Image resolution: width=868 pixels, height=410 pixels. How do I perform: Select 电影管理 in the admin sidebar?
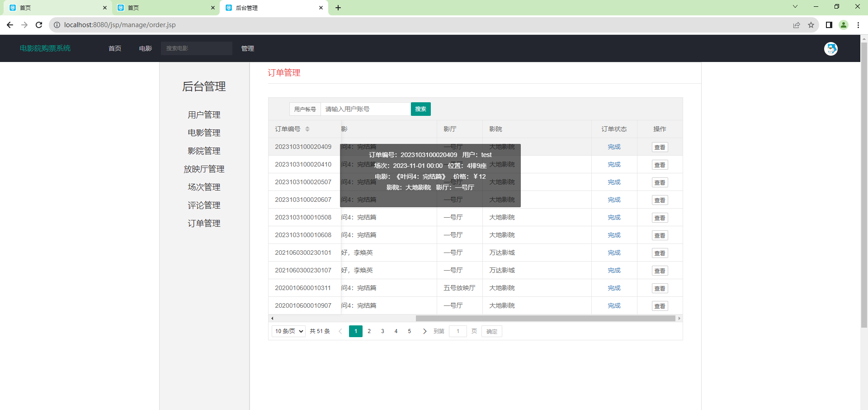pyautogui.click(x=204, y=133)
